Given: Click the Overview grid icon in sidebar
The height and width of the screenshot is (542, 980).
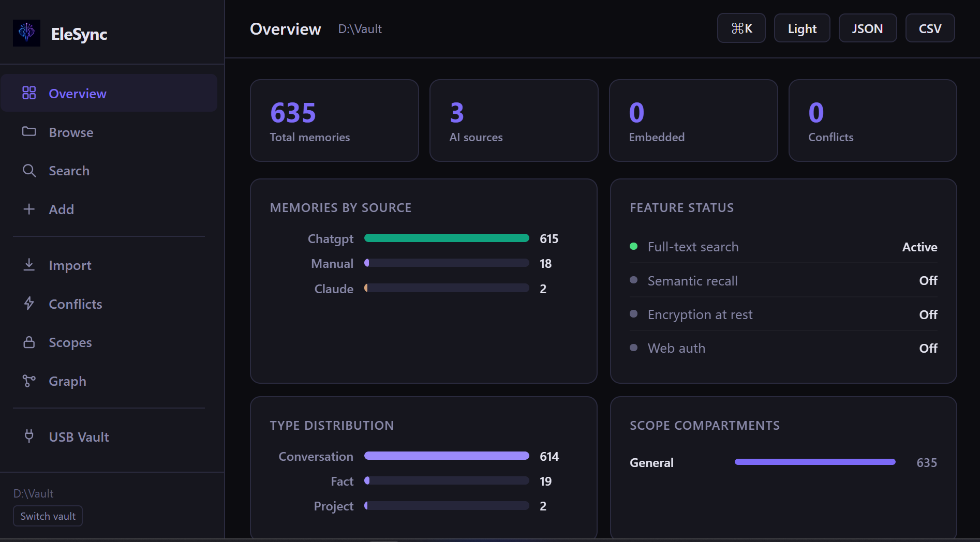Looking at the screenshot, I should [x=29, y=93].
